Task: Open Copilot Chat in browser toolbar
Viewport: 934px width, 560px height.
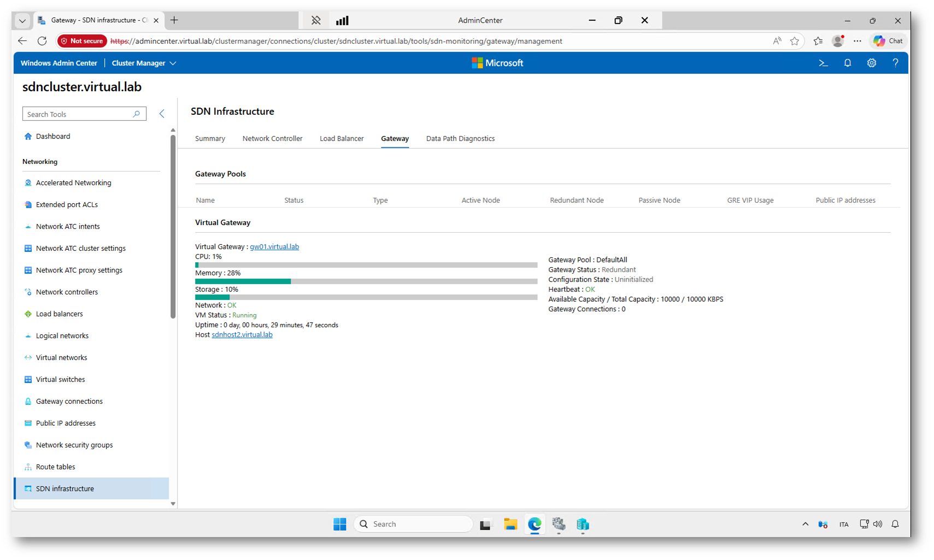Action: [888, 41]
